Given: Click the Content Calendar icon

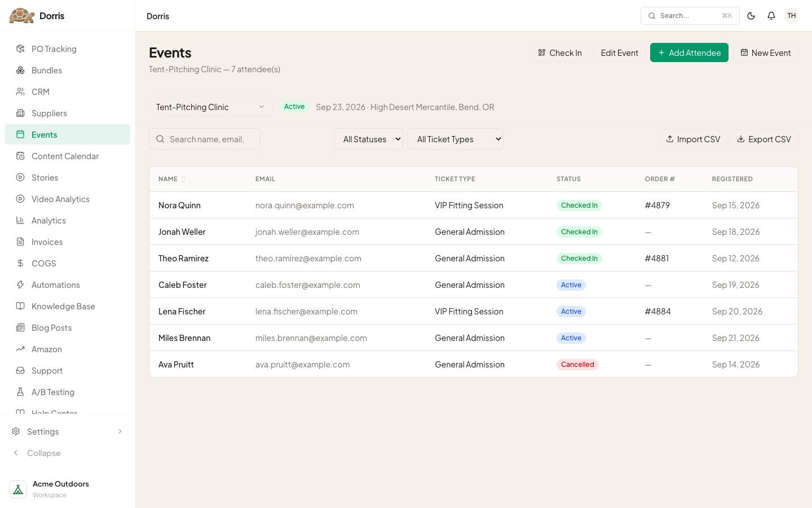Looking at the screenshot, I should tap(20, 156).
